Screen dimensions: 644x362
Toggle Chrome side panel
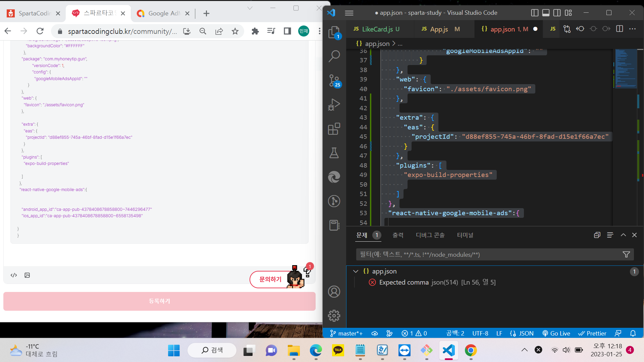tap(287, 31)
